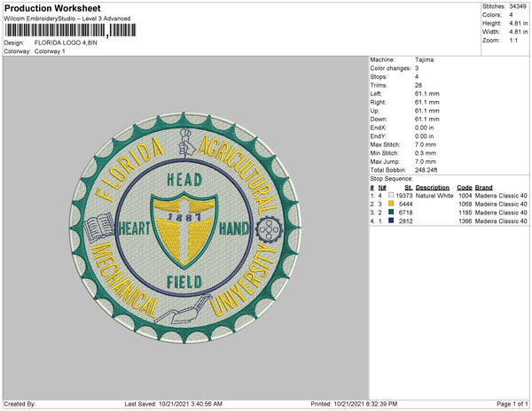Click thread code "1185"
The width and height of the screenshot is (532, 411).
(465, 213)
